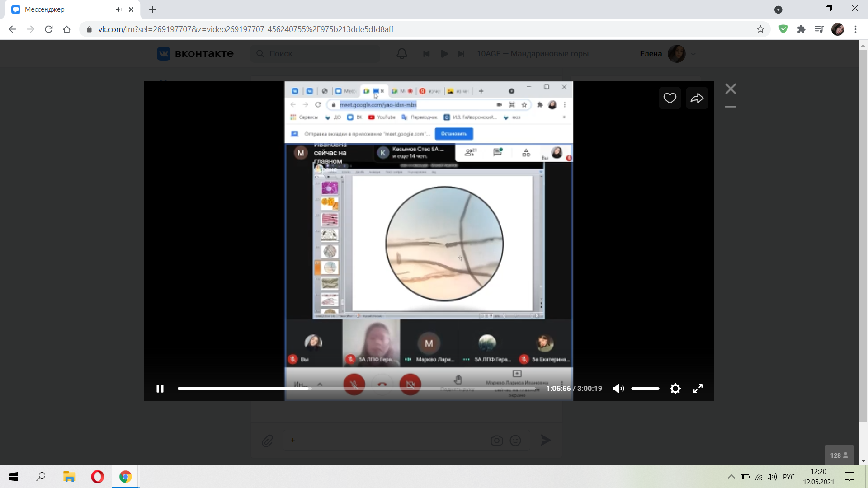Image resolution: width=868 pixels, height=488 pixels.
Task: Go back in browser history
Action: coord(12,29)
